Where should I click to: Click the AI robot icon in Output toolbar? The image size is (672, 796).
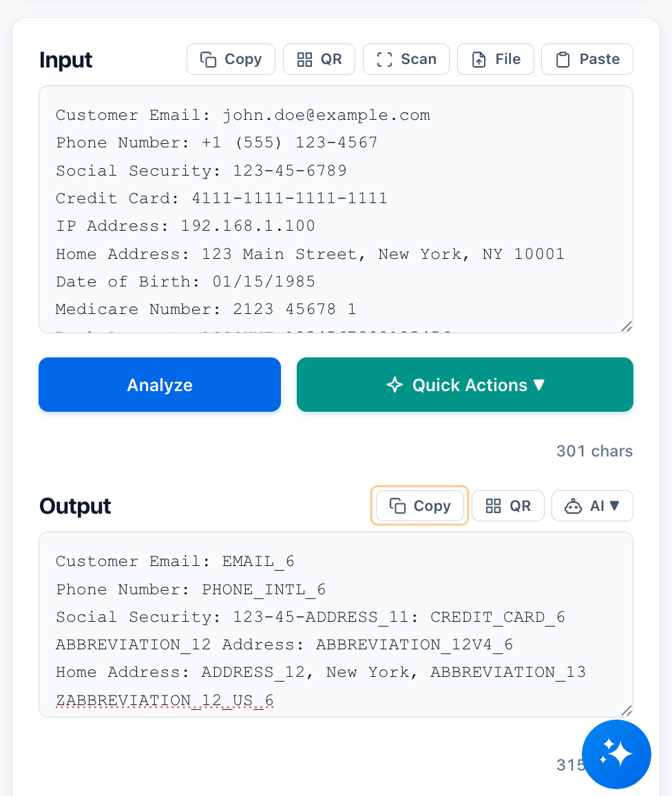point(574,505)
